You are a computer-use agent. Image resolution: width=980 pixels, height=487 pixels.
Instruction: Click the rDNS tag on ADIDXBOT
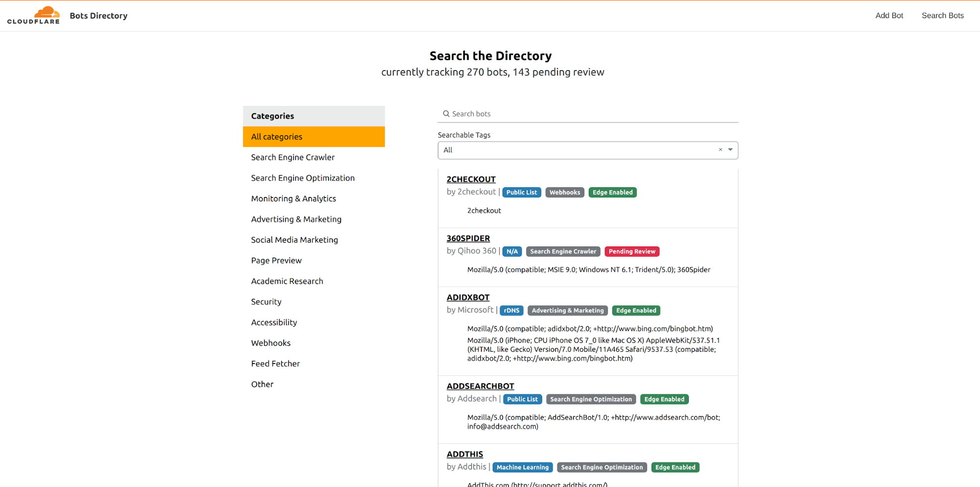coord(511,311)
